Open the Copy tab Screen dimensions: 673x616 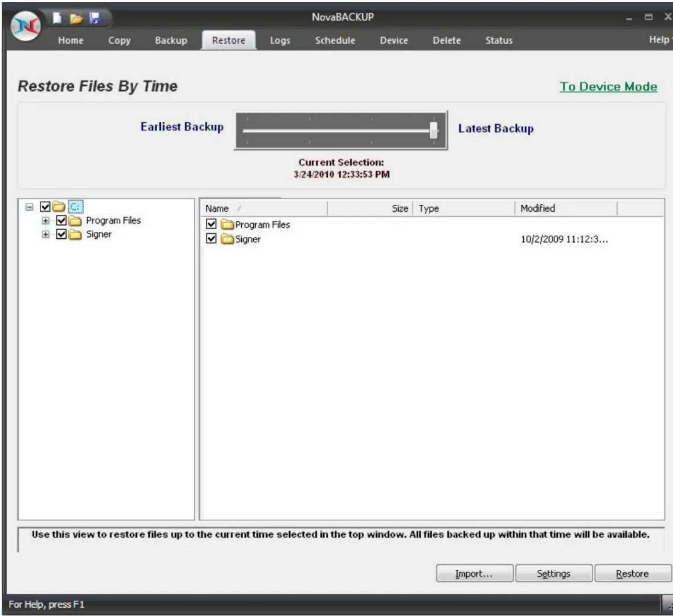point(119,40)
